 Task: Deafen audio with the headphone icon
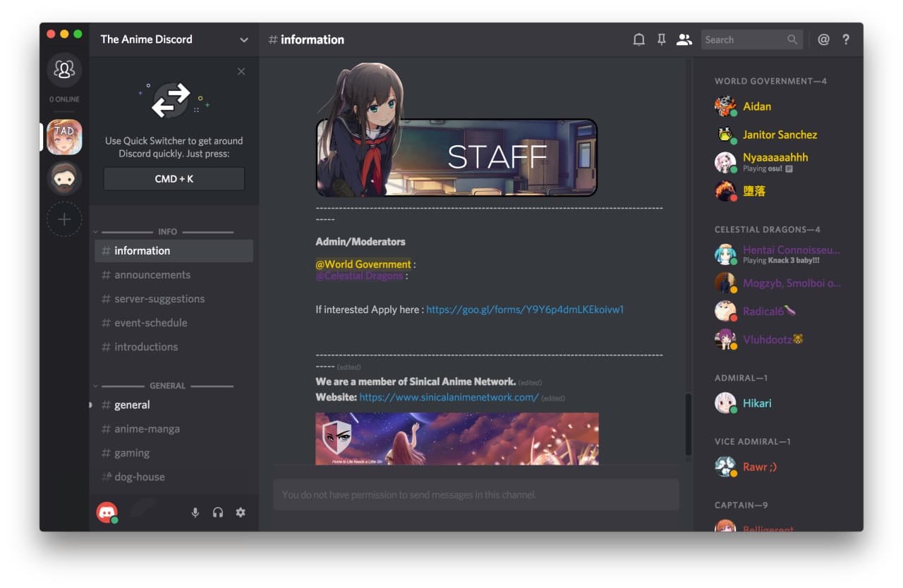click(x=218, y=513)
